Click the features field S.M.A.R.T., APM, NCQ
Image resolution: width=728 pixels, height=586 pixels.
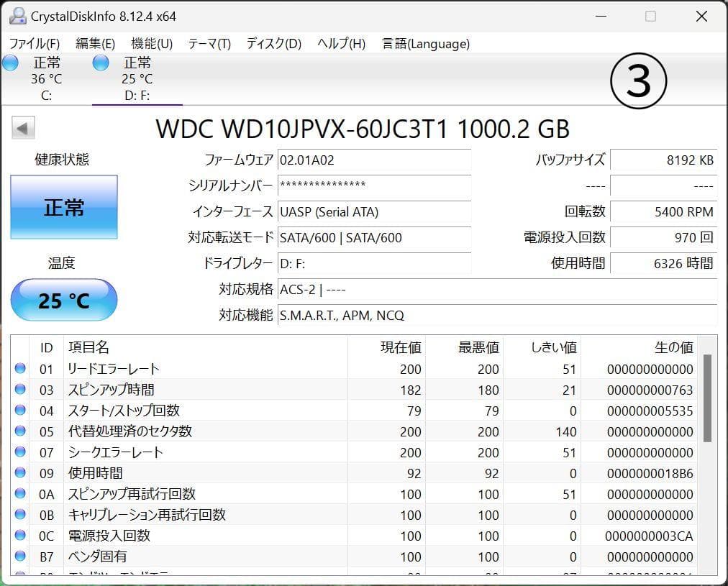click(x=497, y=316)
